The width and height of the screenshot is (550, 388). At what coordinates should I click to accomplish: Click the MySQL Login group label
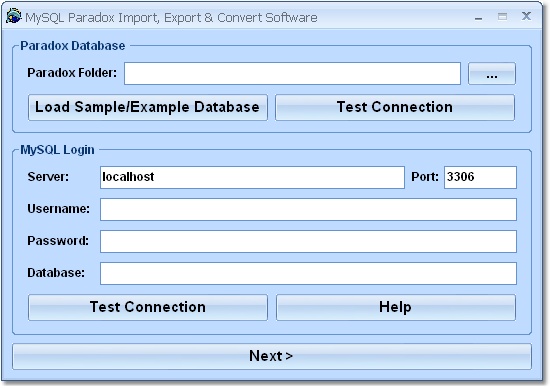coord(57,150)
